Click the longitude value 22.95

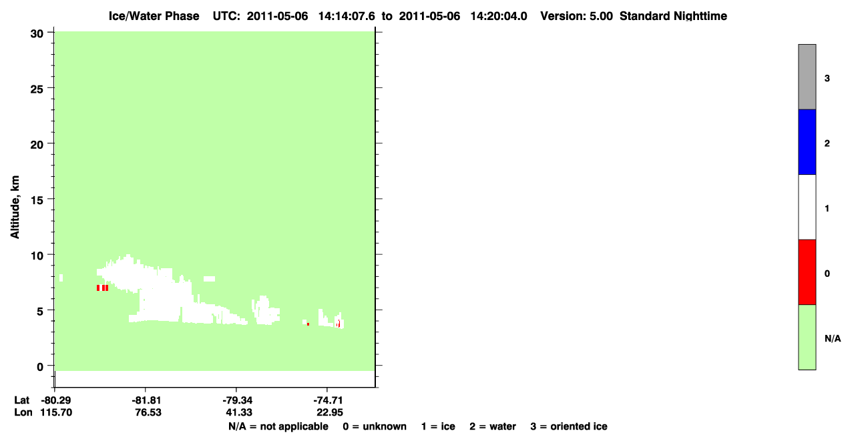[x=329, y=412]
